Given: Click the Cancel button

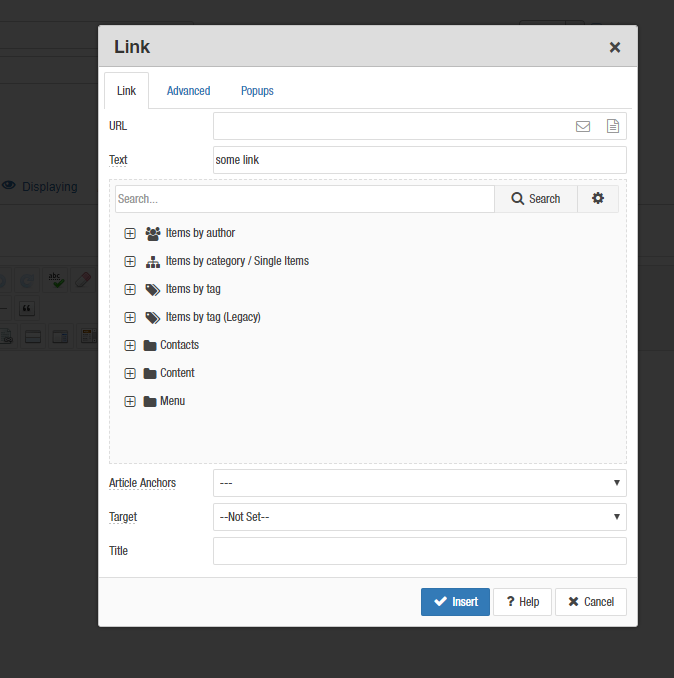Looking at the screenshot, I should click(x=590, y=602).
